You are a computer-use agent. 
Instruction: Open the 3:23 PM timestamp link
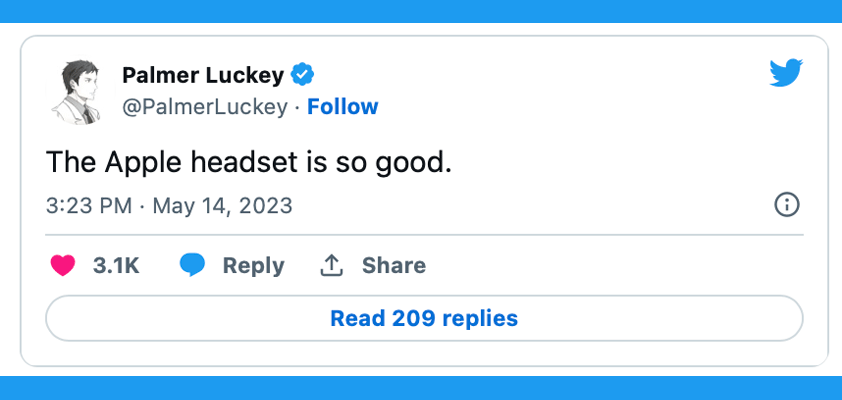coord(89,206)
